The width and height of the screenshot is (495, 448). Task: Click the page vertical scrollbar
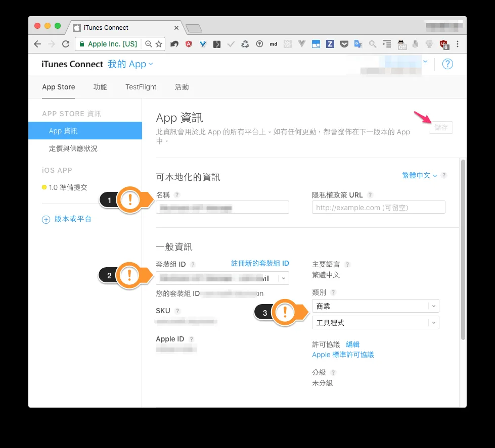pyautogui.click(x=463, y=250)
